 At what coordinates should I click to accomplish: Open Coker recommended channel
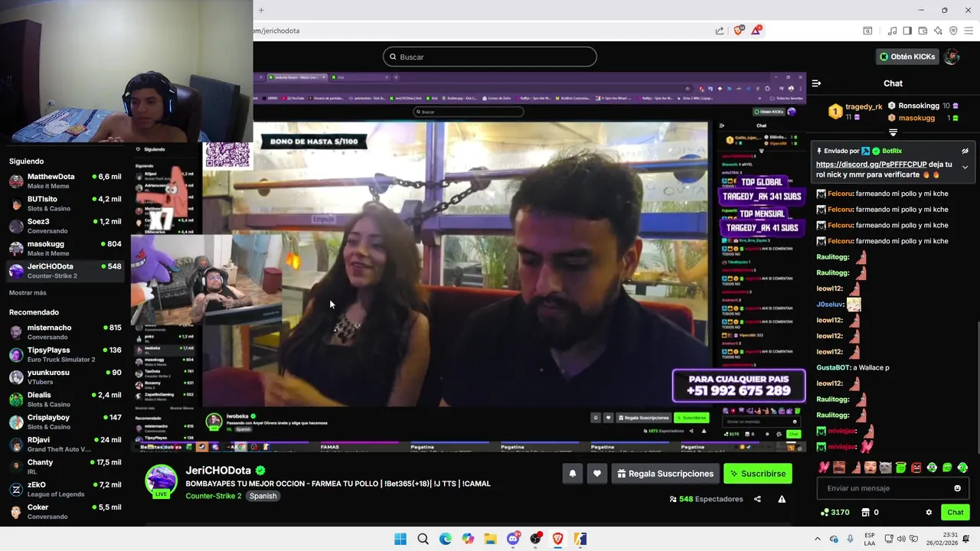(x=64, y=511)
